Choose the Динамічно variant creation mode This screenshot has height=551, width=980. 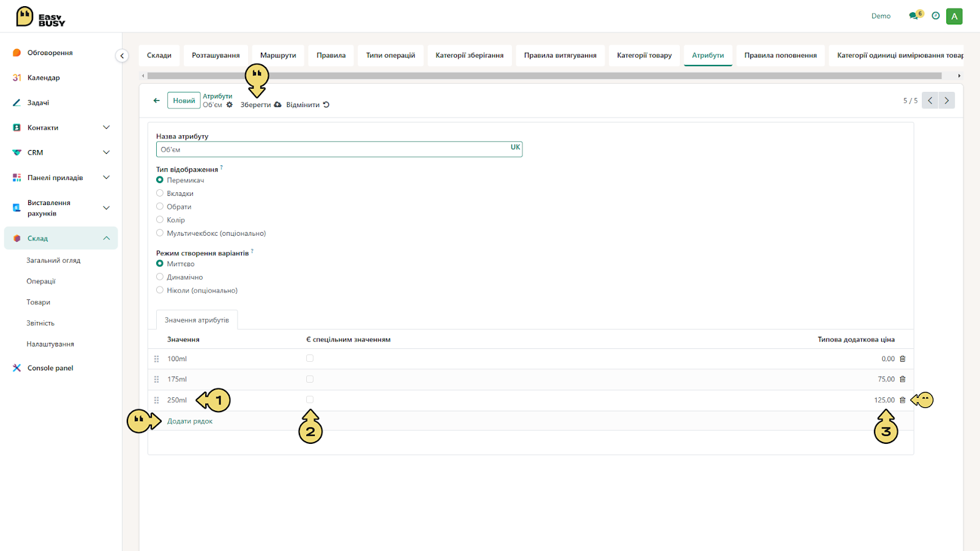click(x=160, y=277)
